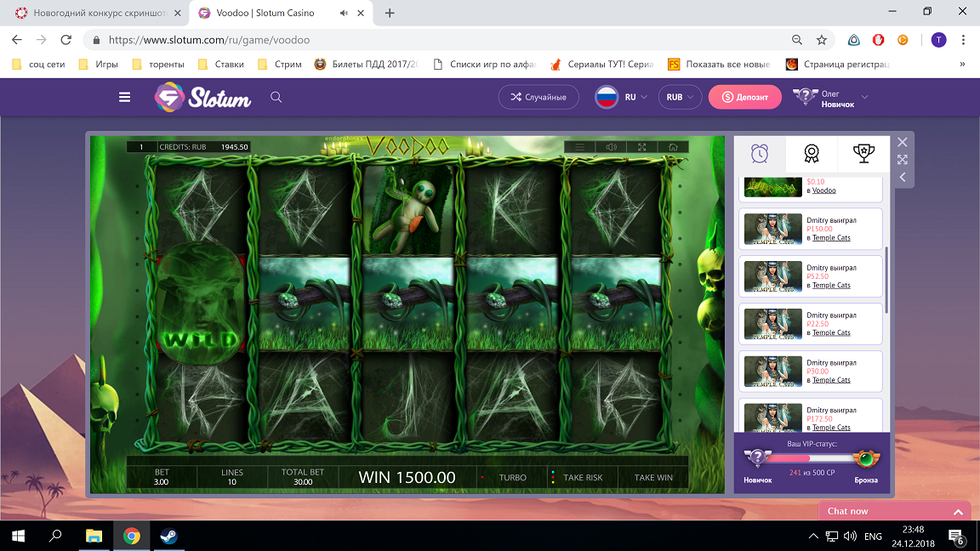Open Temple Cats link for ₽150.00 win
Viewport: 980px width, 551px height.
tap(831, 238)
